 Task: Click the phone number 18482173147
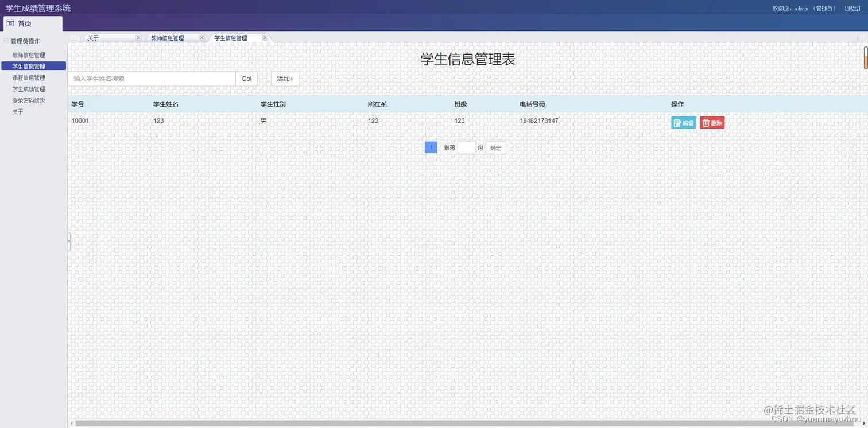(x=539, y=121)
